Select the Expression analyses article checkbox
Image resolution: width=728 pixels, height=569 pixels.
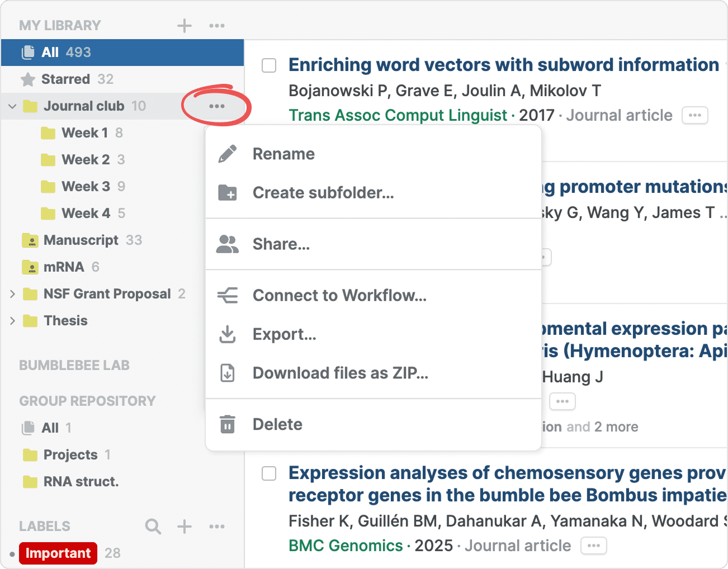[x=269, y=473]
